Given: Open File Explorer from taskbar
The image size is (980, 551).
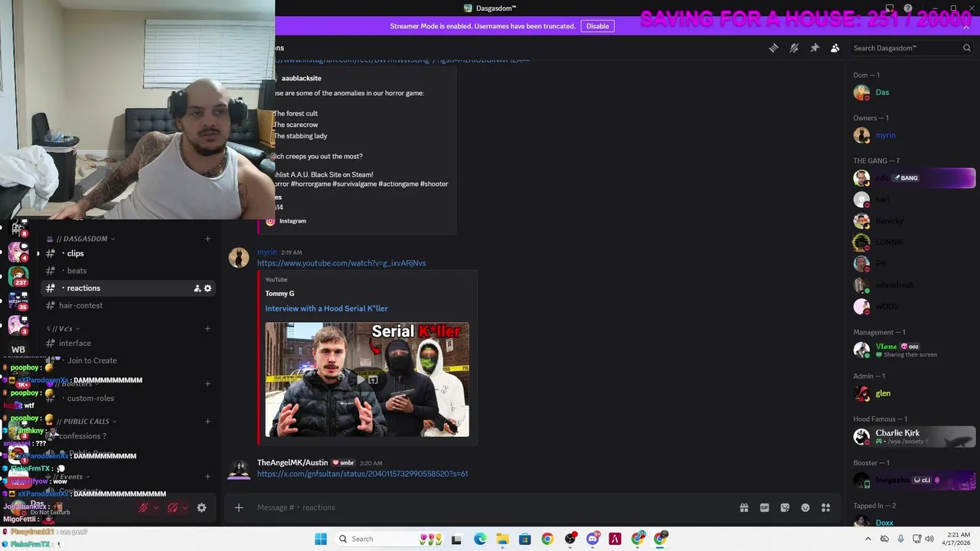Looking at the screenshot, I should point(502,539).
